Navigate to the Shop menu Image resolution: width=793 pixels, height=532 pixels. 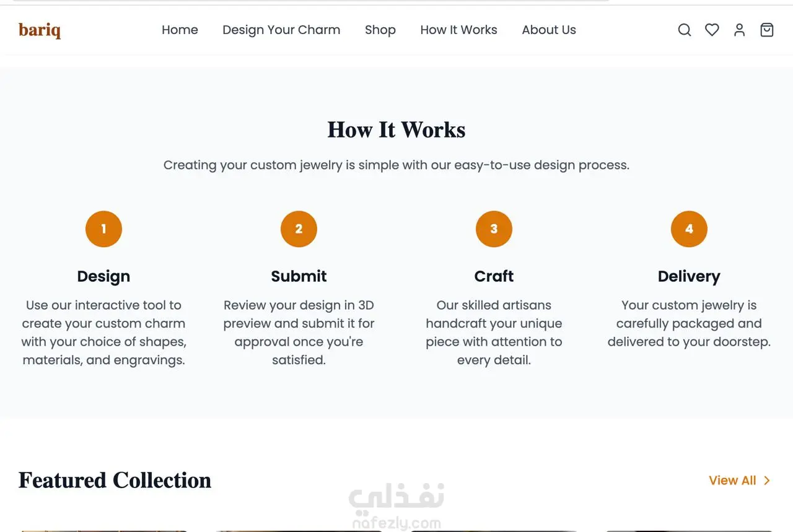380,30
